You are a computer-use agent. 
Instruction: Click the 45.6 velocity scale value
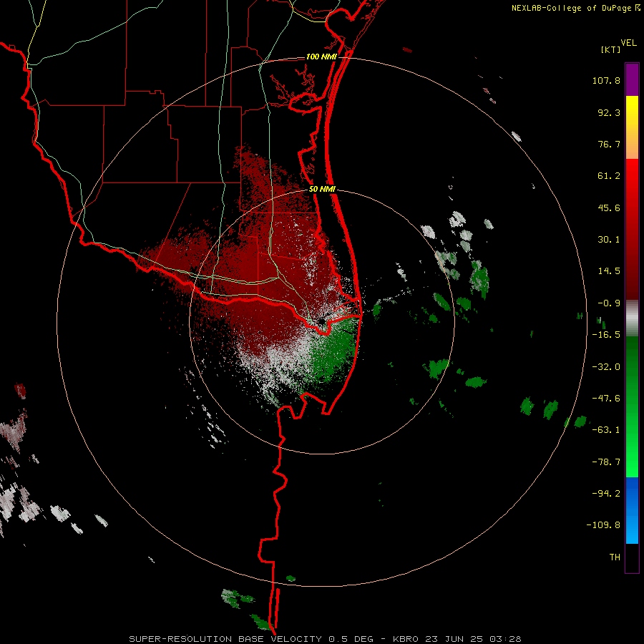point(609,208)
